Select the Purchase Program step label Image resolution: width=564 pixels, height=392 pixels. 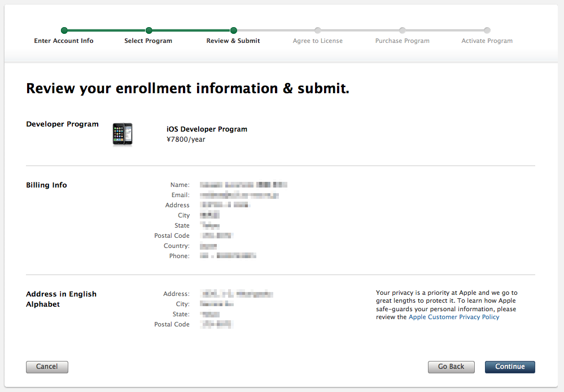point(402,41)
